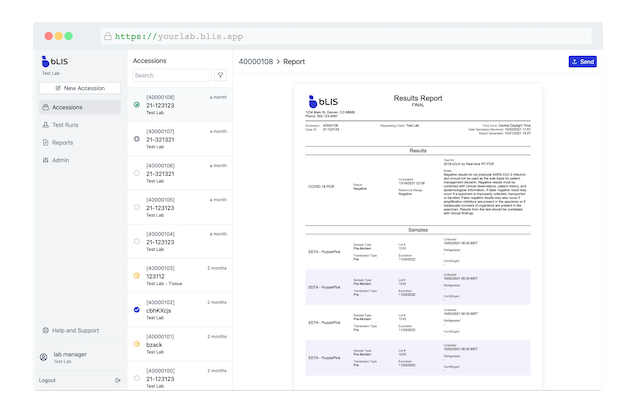636x412 pixels.
Task: Go to the Admin section
Action: (60, 160)
